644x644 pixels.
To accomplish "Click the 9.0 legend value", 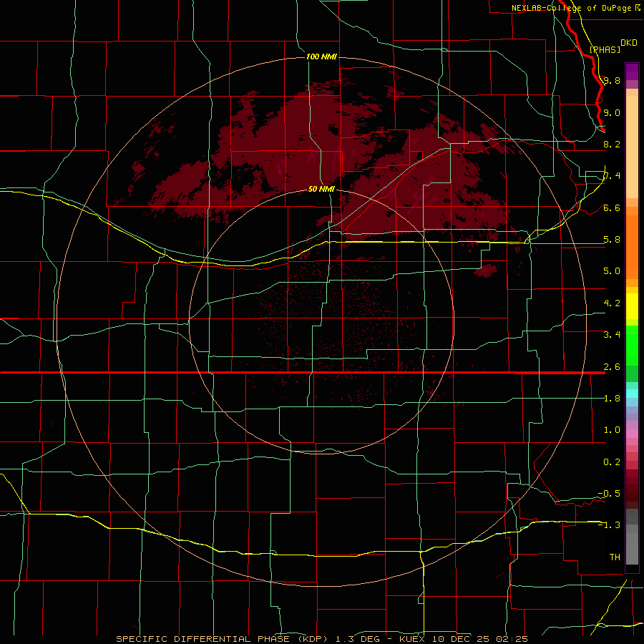I will click(x=612, y=112).
